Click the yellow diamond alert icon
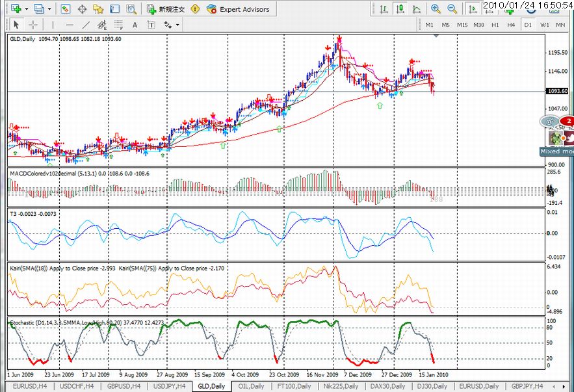 click(196, 9)
